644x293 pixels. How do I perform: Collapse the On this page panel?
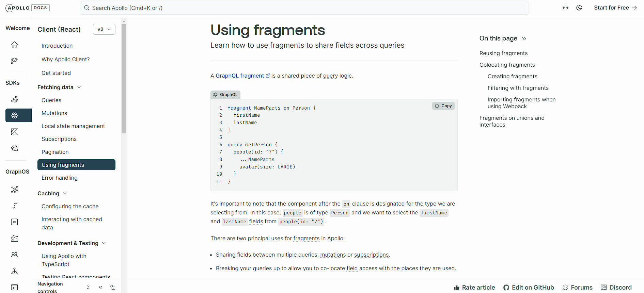(524, 39)
